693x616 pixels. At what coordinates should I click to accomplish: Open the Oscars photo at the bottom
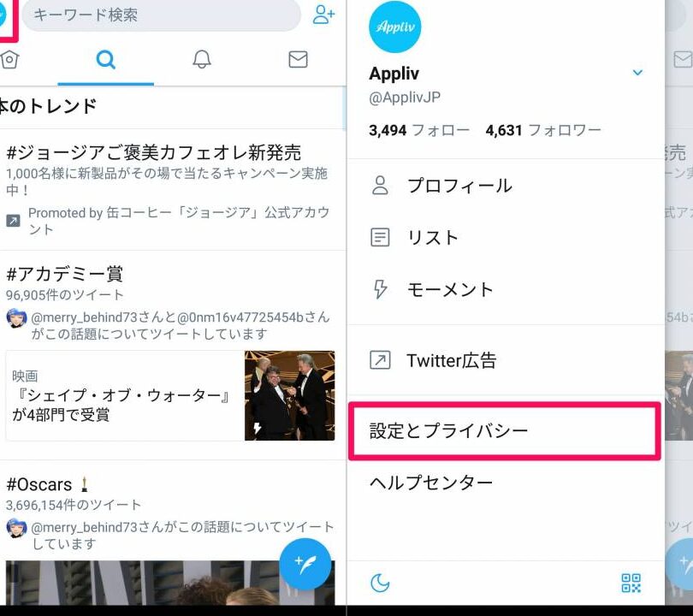(170, 583)
